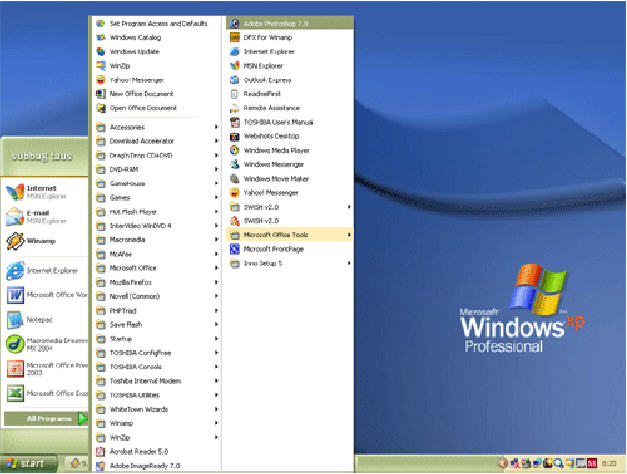627x474 pixels.
Task: Open SWiSH v2.0 application icon
Action: 235,220
